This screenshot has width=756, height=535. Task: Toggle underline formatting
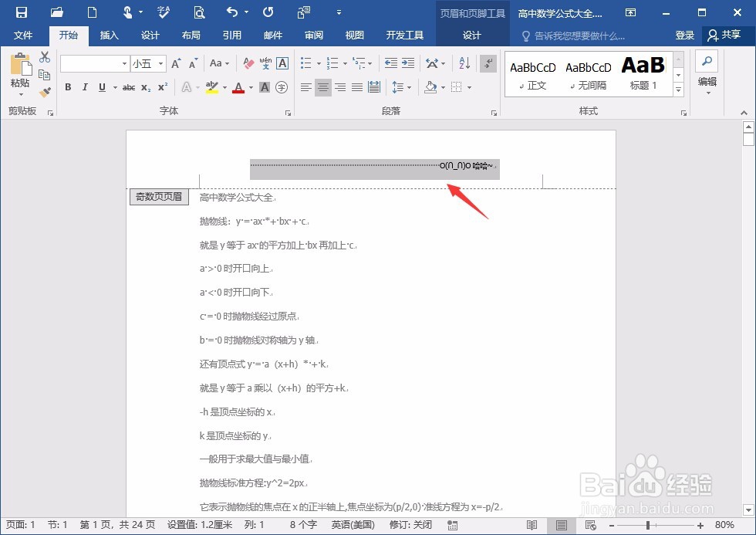(x=102, y=87)
